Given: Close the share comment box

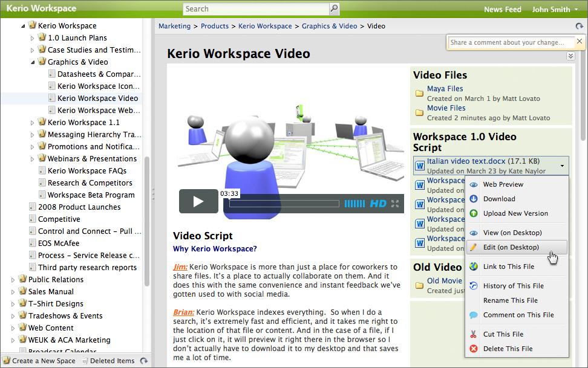Looking at the screenshot, I should coord(580,41).
